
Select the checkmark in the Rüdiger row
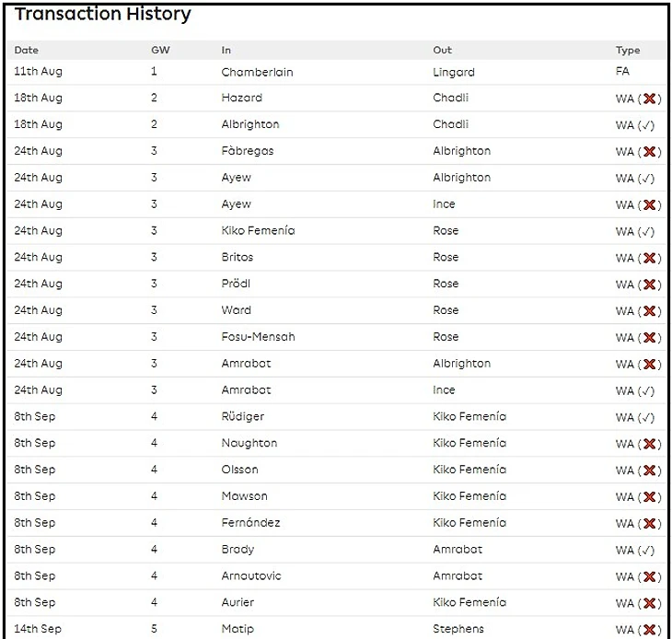pos(647,417)
